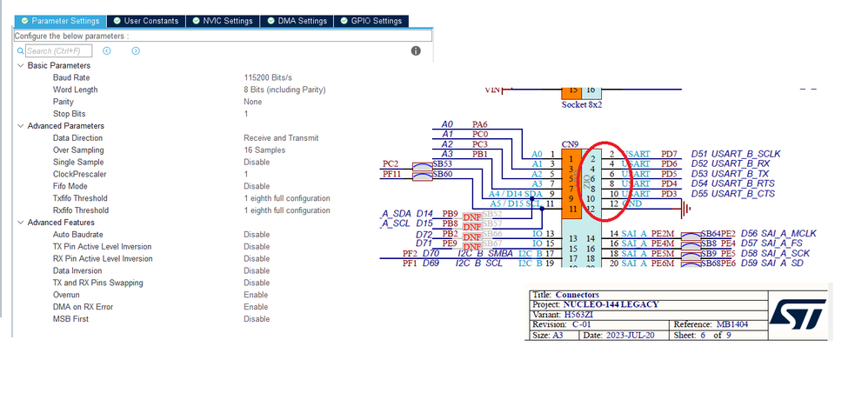Select the Overrun parameter label
The width and height of the screenshot is (868, 393).
pos(68,295)
